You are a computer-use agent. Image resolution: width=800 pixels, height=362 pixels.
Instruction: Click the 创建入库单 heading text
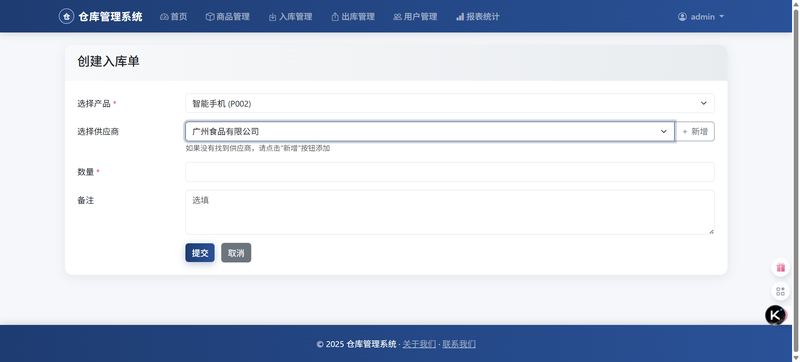click(x=109, y=62)
